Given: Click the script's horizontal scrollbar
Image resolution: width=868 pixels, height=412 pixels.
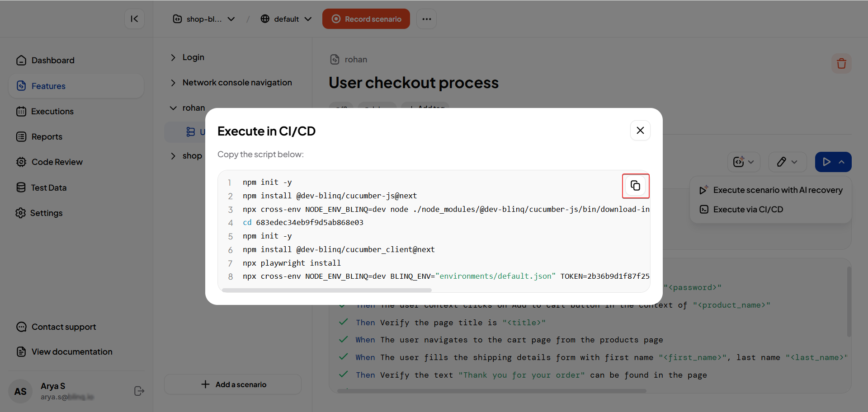Looking at the screenshot, I should point(326,290).
